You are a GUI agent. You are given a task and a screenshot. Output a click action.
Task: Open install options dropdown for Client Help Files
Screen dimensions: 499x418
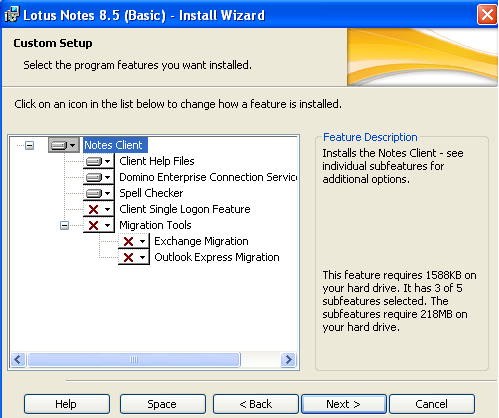[99, 161]
